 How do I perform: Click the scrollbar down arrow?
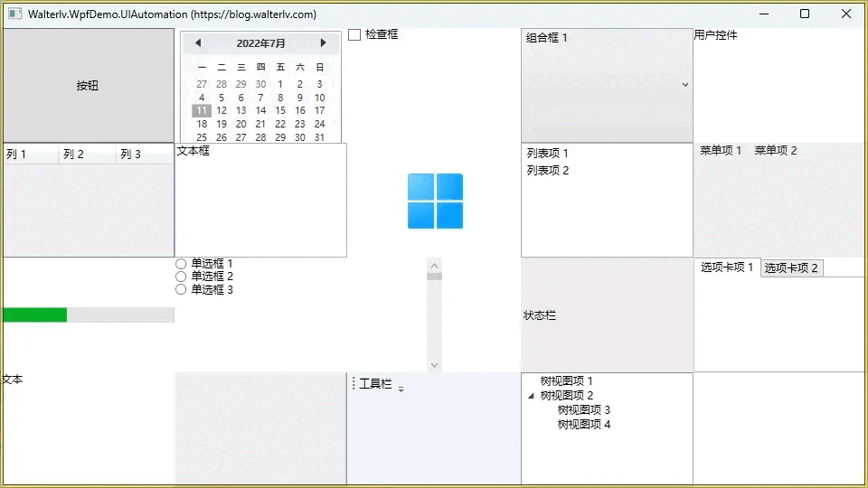point(435,365)
